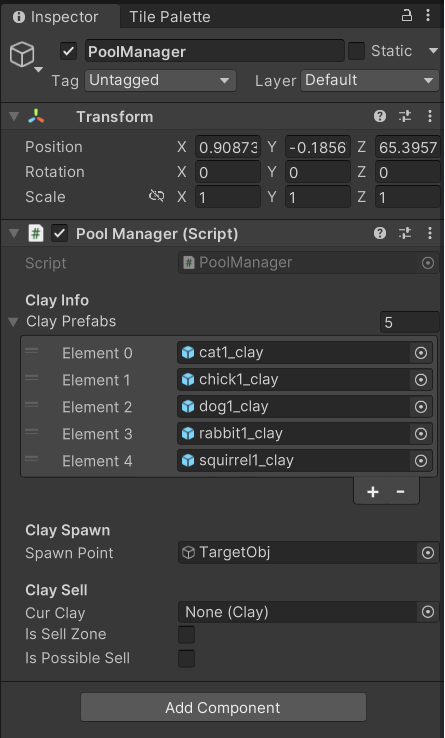Viewport: 445px width, 738px height.
Task: Toggle Scale constrained proportions link icon
Action: (x=156, y=196)
